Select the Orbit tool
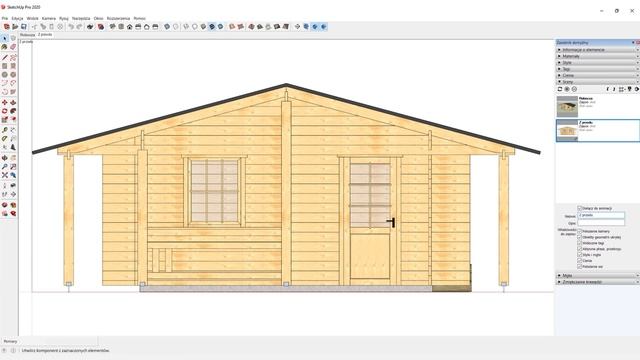Viewport: 640px width, 360px height. (x=4, y=158)
